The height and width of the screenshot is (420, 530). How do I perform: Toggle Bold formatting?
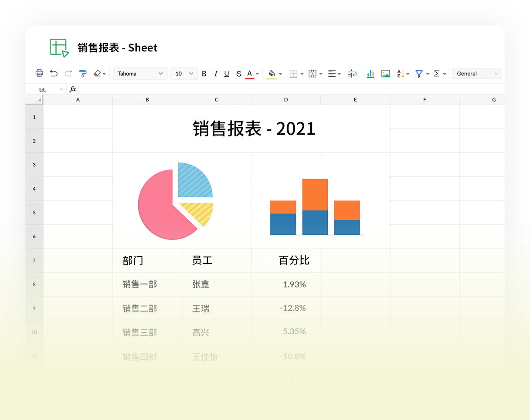pos(204,74)
